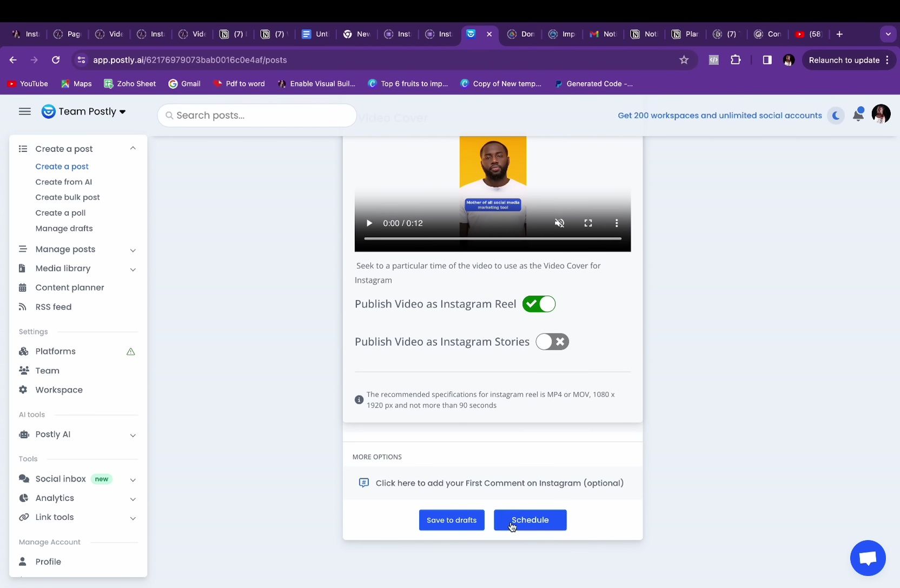The width and height of the screenshot is (900, 588).
Task: Click the reel specifications info icon
Action: [359, 400]
